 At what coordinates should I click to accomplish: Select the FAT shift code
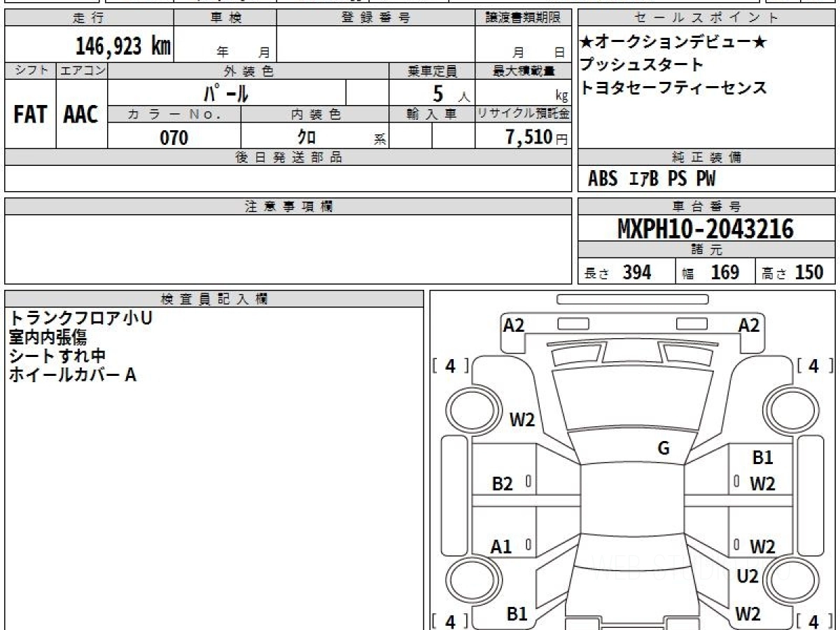point(30,115)
